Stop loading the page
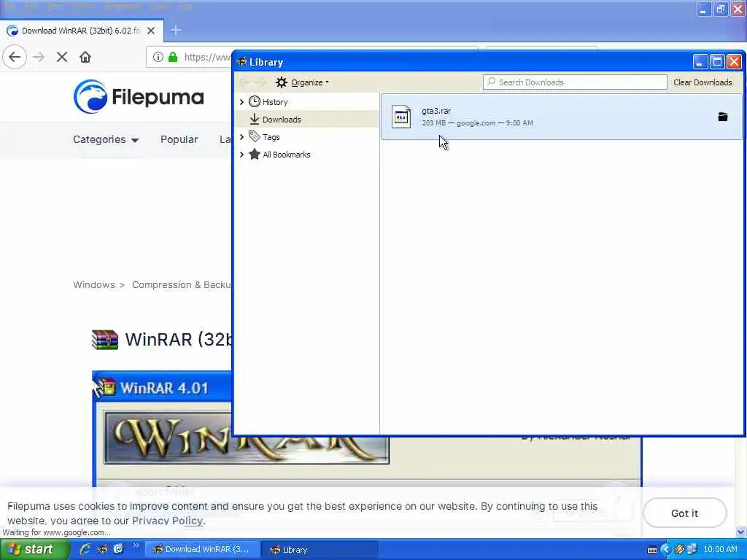 tap(62, 57)
